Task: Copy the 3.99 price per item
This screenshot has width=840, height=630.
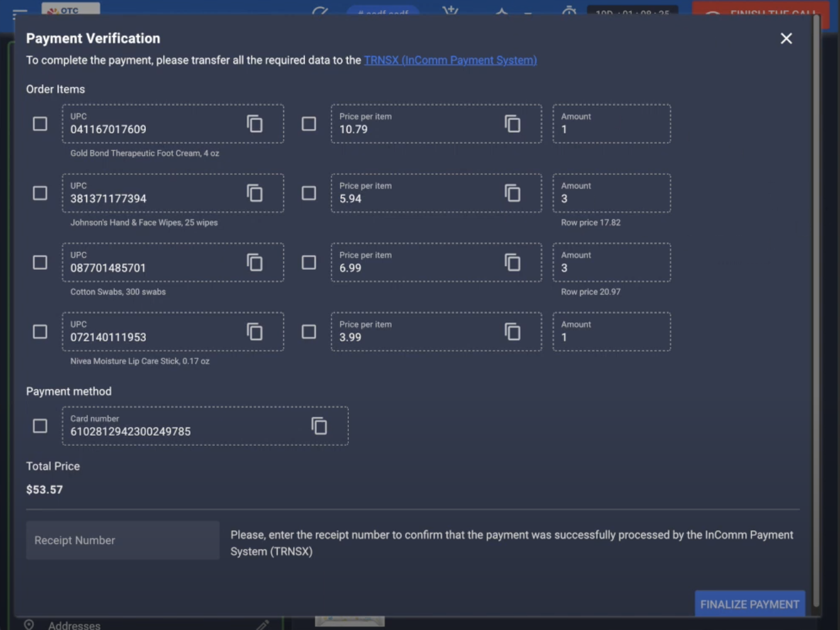Action: (x=512, y=331)
